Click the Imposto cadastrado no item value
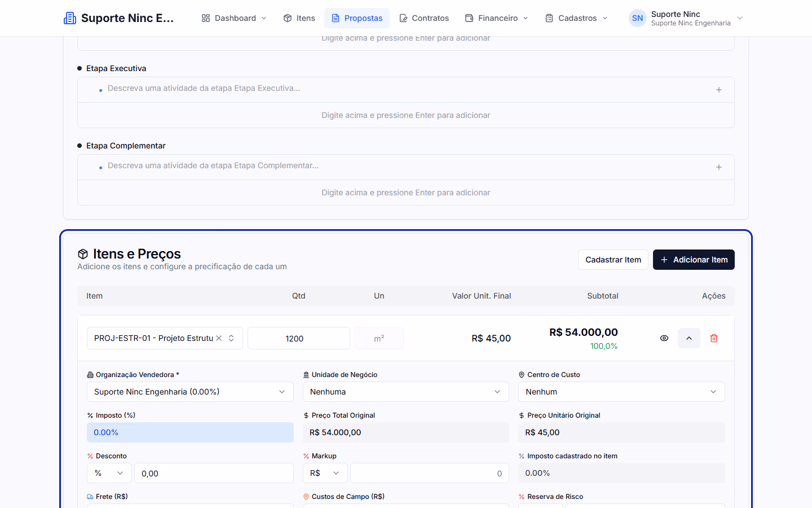The width and height of the screenshot is (812, 508). 621,473
